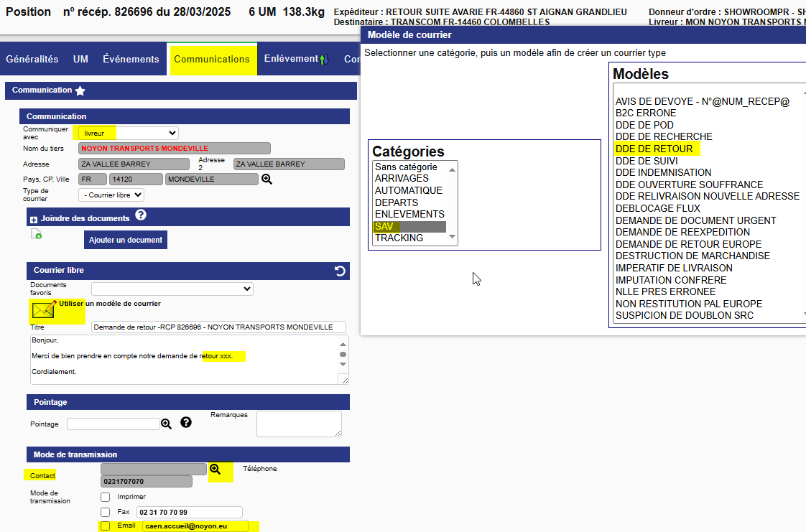Click Ajouter un document button

pos(126,240)
